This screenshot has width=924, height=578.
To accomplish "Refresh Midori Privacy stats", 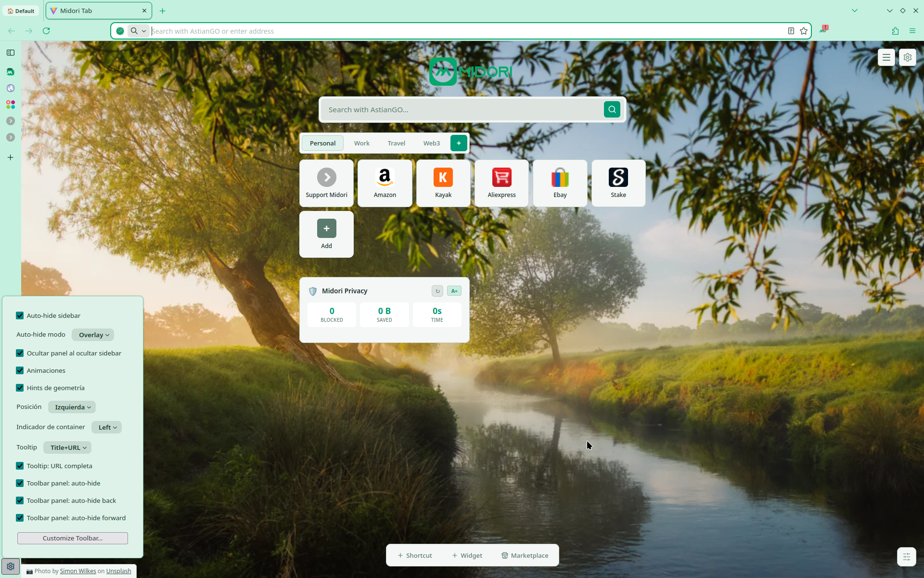I will [x=437, y=291].
